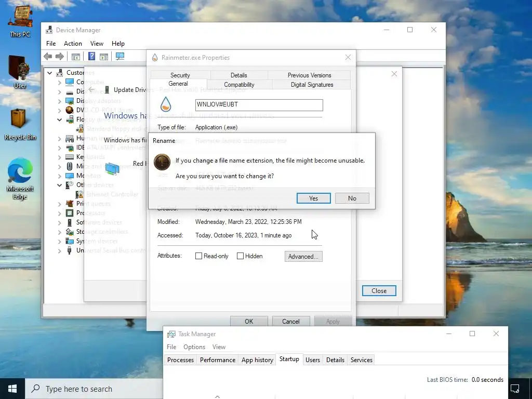Select the DVD/CD-ROM drives disc icon
Screen dimensions: 532x399
click(70, 110)
